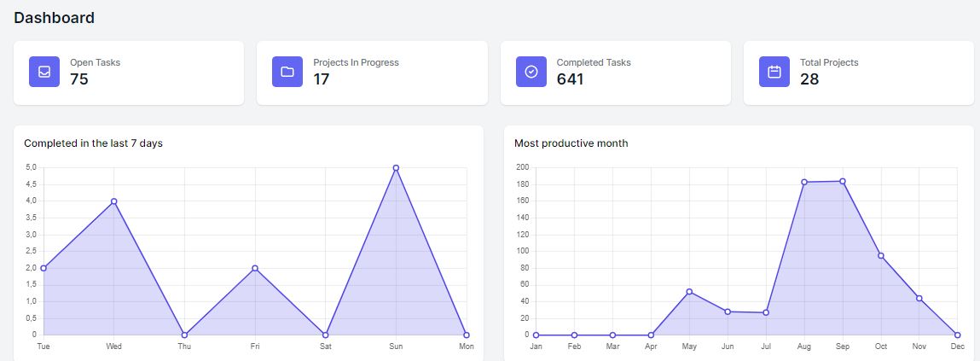Image resolution: width=980 pixels, height=361 pixels.
Task: Select the Wednesday data point on weekly chart
Action: (x=114, y=201)
